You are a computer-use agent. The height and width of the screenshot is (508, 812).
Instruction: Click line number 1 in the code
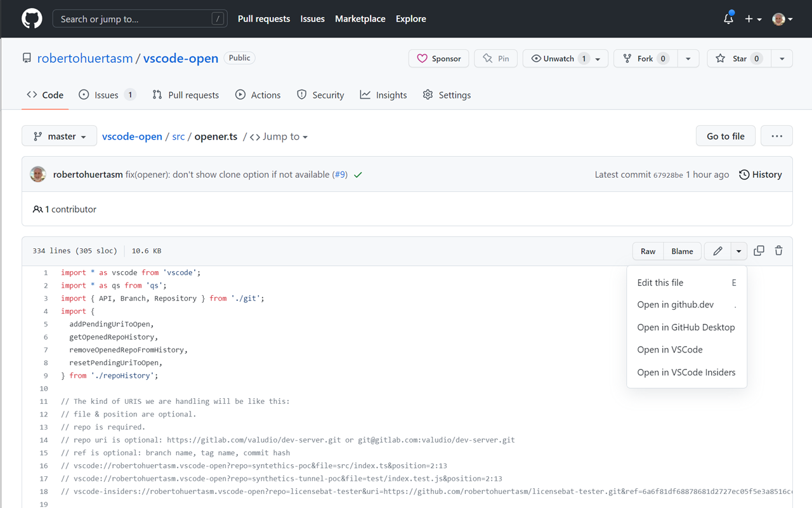pos(46,272)
